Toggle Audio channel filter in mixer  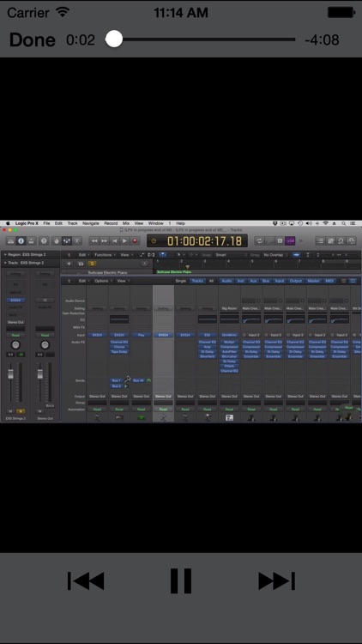point(226,281)
